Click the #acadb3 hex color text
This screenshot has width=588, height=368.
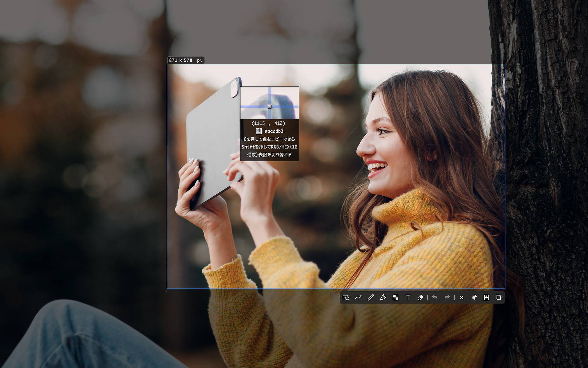coord(274,131)
